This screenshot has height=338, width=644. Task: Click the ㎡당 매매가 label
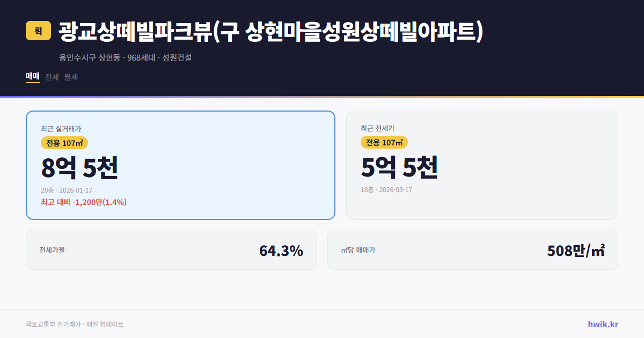point(357,249)
